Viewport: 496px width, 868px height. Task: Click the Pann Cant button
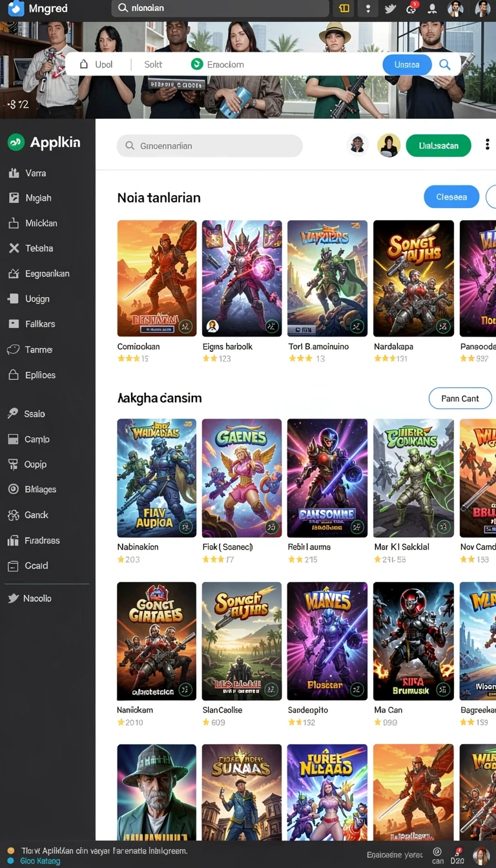(x=460, y=398)
